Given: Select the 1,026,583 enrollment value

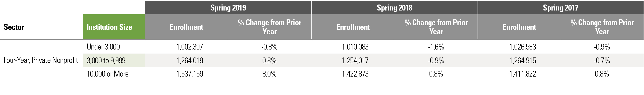Looking at the screenshot, I should click(522, 47).
